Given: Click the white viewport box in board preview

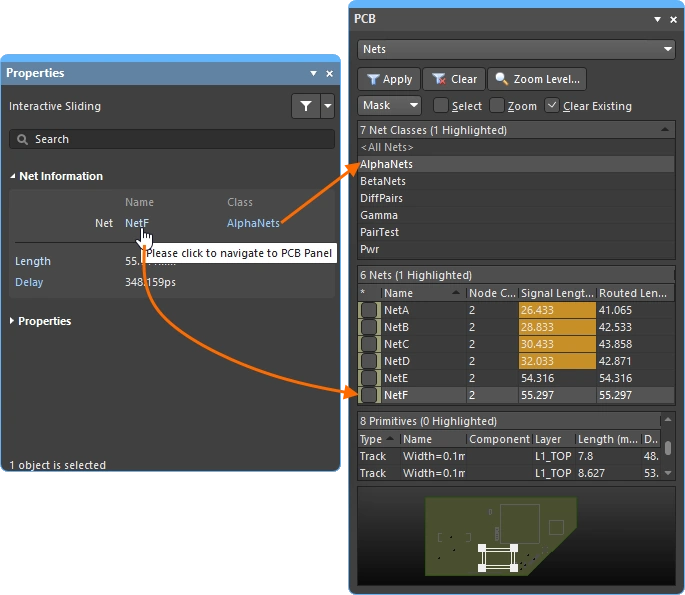Looking at the screenshot, I should pyautogui.click(x=498, y=558).
